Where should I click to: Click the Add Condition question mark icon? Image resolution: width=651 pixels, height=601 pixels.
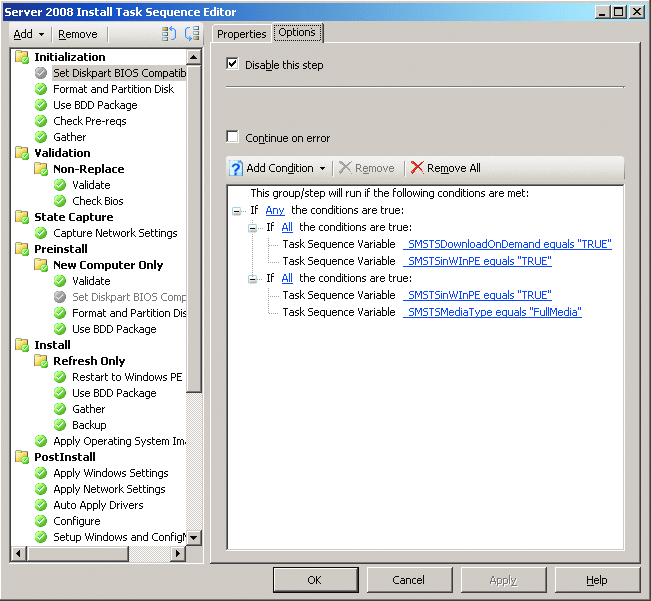[x=236, y=168]
